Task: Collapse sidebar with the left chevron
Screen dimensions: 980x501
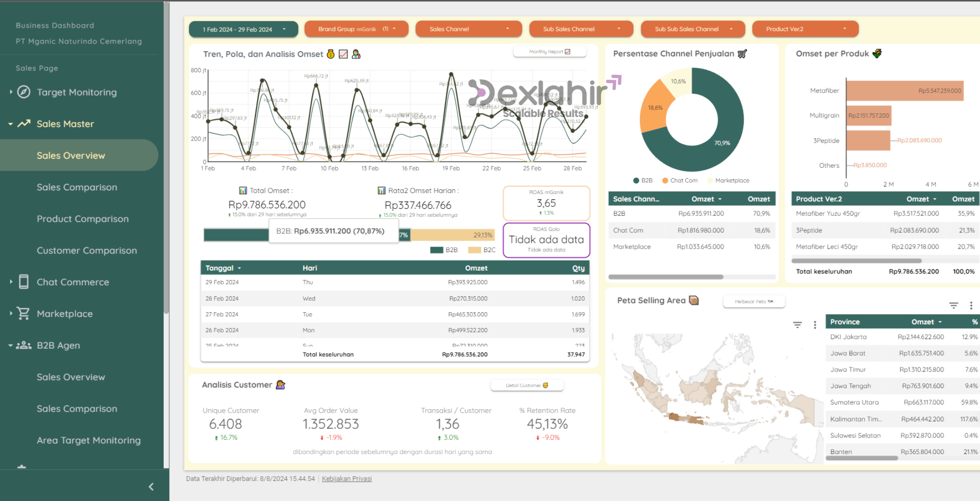Action: 151,487
